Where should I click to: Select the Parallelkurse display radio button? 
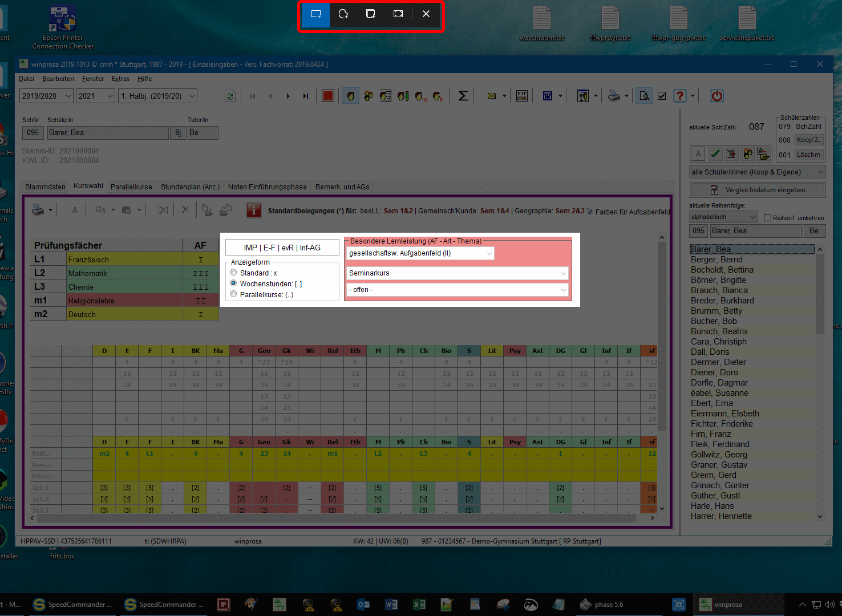(x=233, y=294)
